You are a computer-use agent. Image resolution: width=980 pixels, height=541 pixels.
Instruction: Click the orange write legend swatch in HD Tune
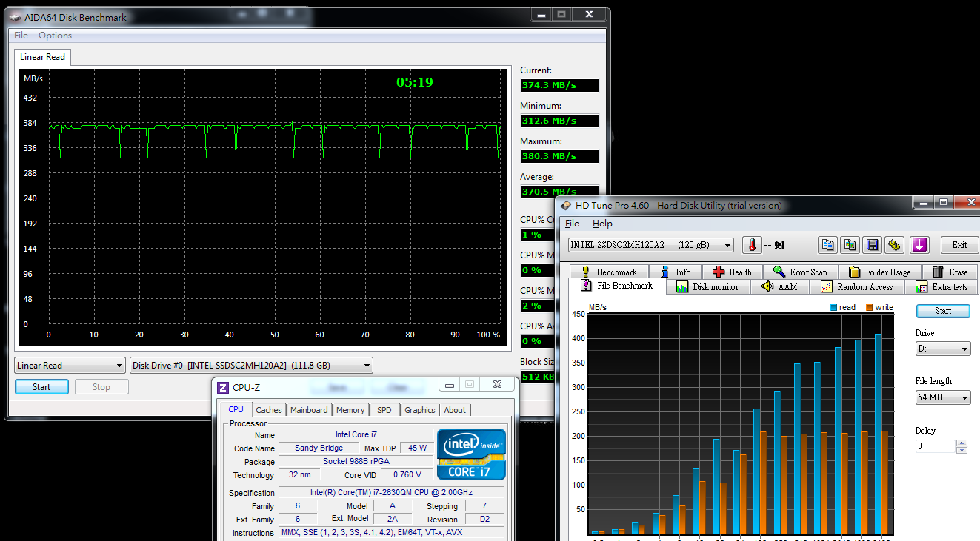point(869,308)
